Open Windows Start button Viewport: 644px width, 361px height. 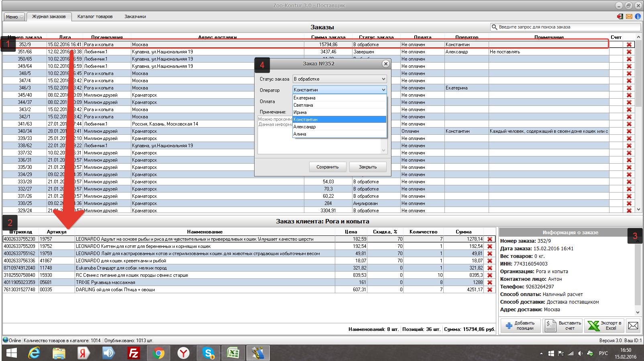(12, 353)
